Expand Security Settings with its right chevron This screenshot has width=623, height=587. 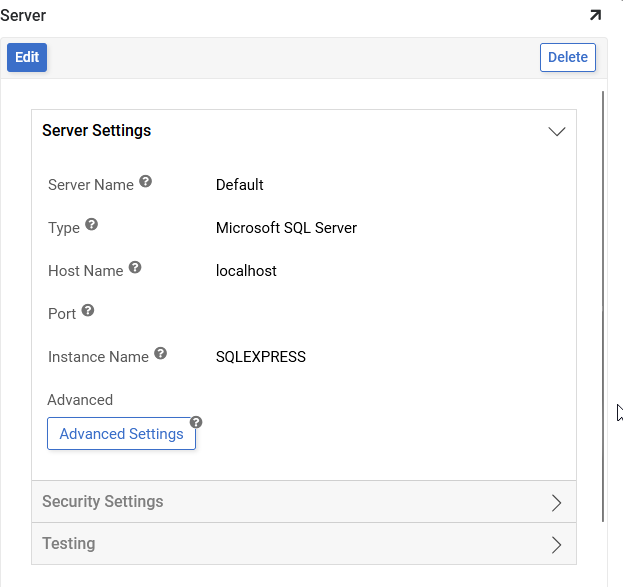557,502
